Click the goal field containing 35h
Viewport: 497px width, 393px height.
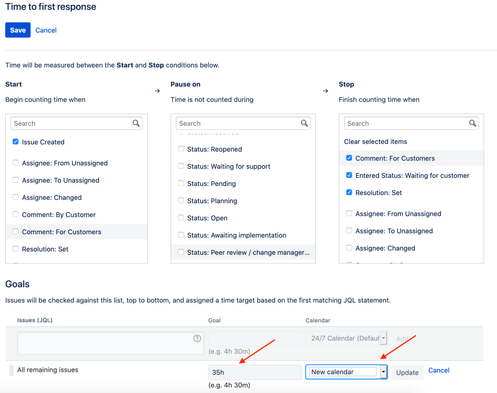pyautogui.click(x=255, y=372)
